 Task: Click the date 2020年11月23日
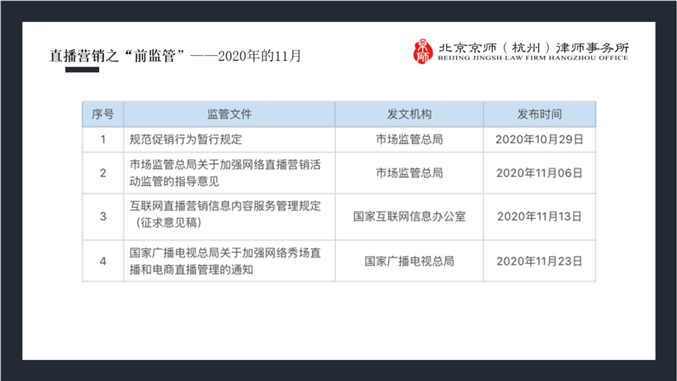(x=540, y=261)
